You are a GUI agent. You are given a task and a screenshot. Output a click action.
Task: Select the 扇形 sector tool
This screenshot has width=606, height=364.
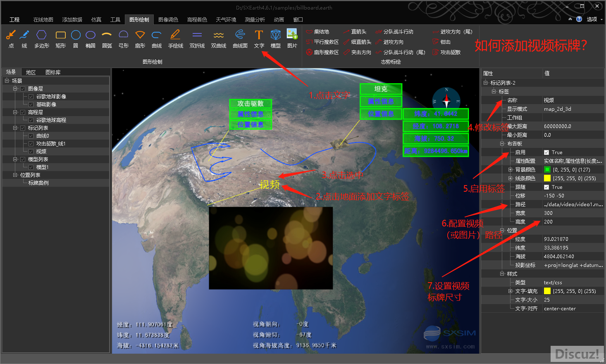click(x=140, y=39)
